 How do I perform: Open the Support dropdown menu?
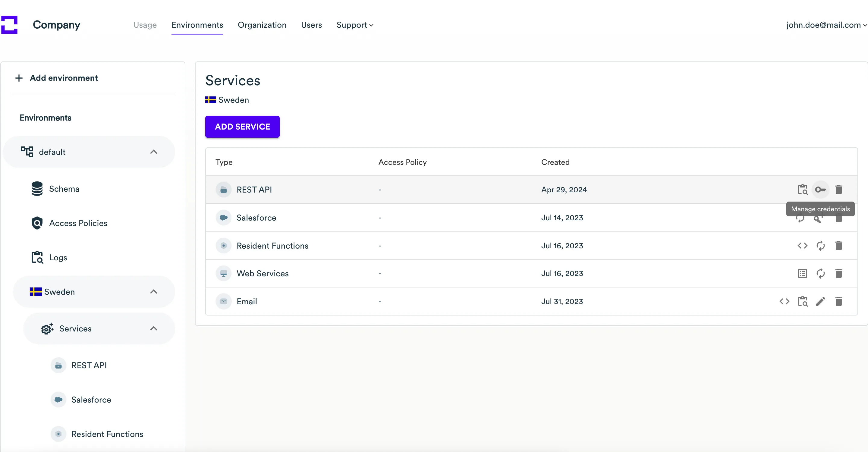pos(354,25)
